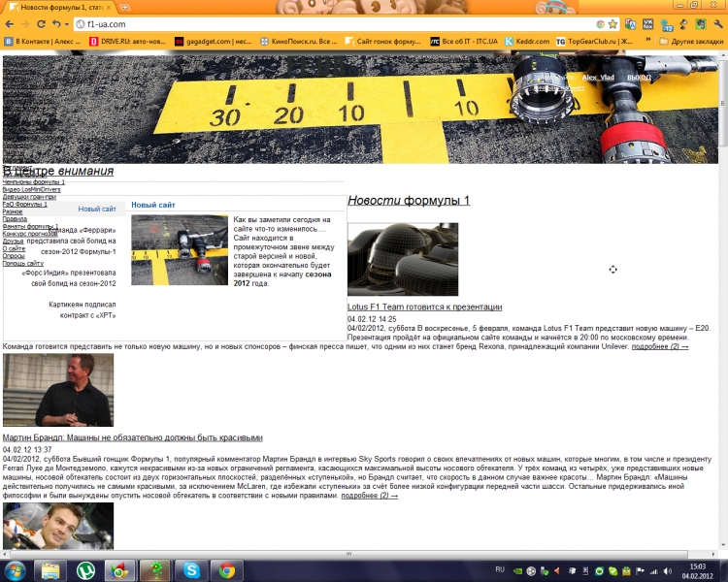
Task: Click the NVIDIA tray icon
Action: pos(517,571)
